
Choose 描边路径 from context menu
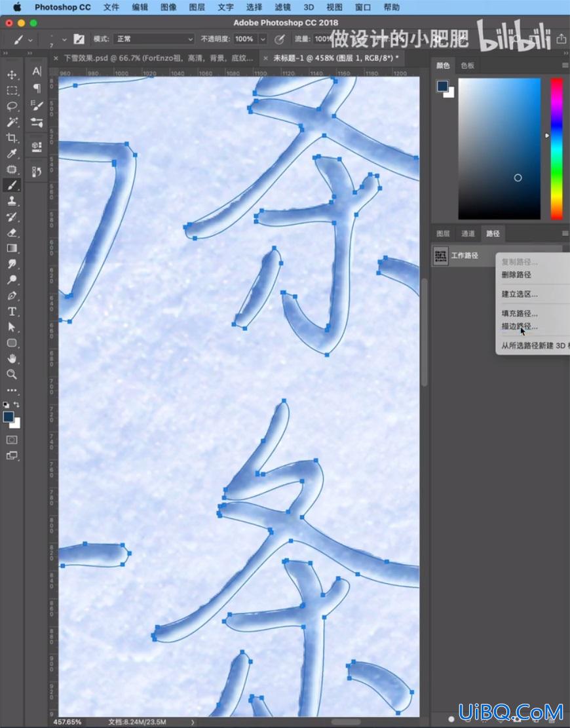coord(520,326)
